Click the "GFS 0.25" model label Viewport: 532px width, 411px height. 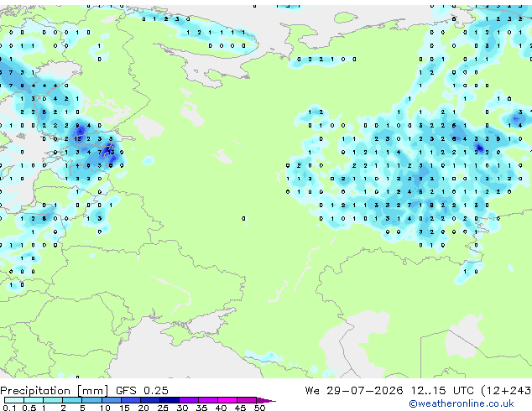pos(142,391)
